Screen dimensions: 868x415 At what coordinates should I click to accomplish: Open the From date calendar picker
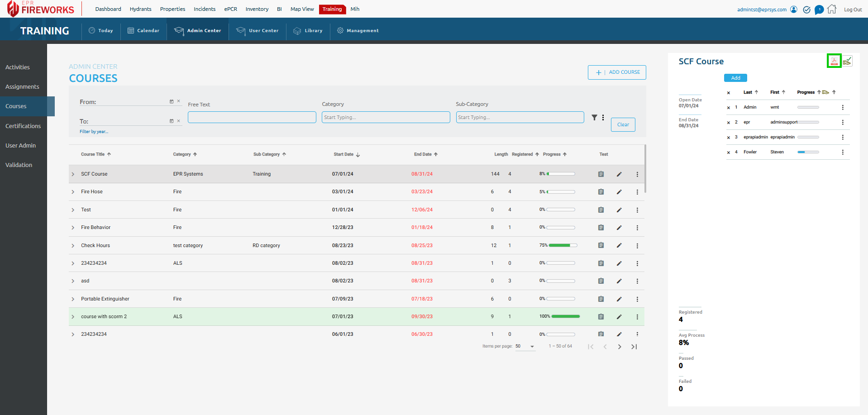coord(172,101)
